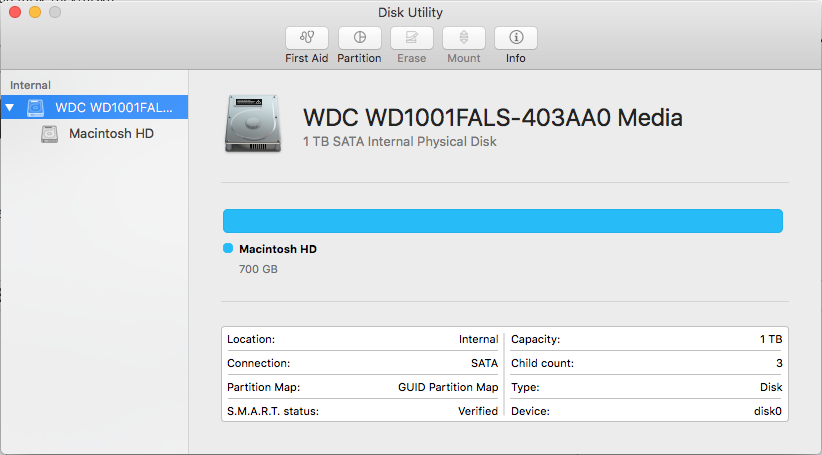Open the Info toolbar button
Image resolution: width=822 pixels, height=455 pixels.
pyautogui.click(x=516, y=38)
